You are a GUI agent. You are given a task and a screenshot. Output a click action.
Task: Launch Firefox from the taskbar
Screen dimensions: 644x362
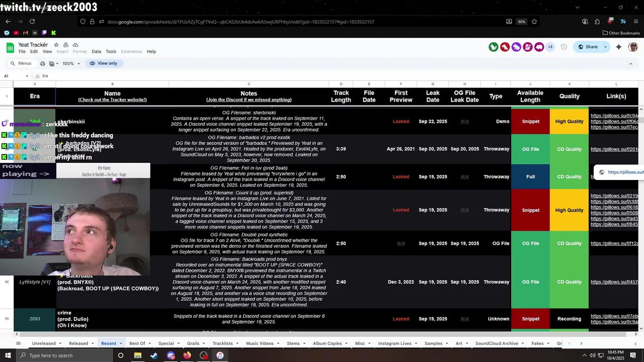coord(187,355)
